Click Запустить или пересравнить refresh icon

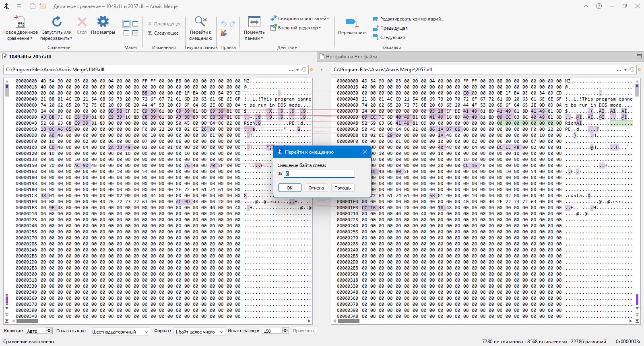(x=57, y=22)
